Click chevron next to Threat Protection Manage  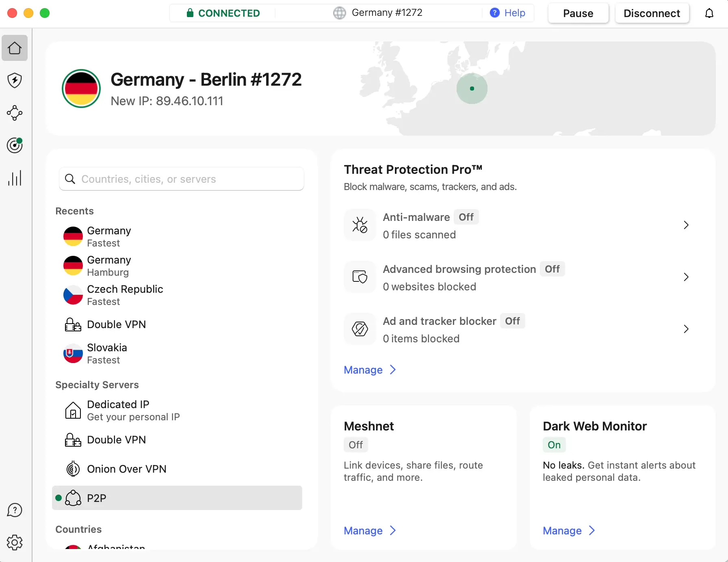(x=393, y=370)
